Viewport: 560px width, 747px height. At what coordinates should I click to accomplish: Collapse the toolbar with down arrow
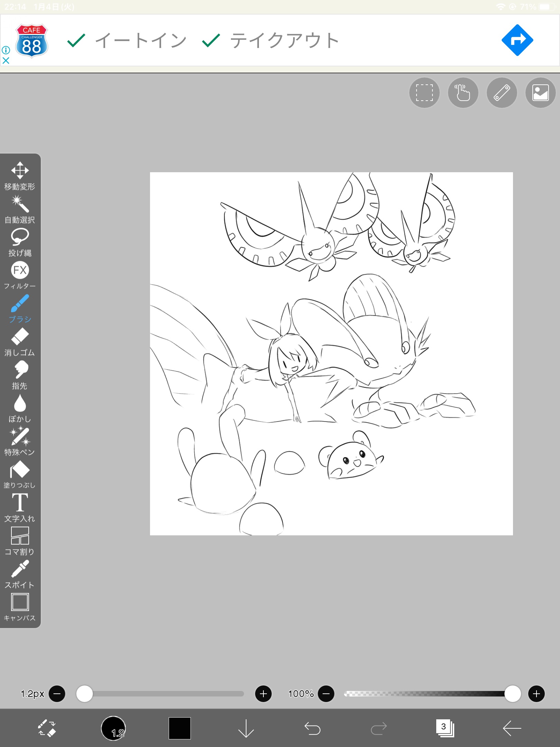pyautogui.click(x=246, y=728)
